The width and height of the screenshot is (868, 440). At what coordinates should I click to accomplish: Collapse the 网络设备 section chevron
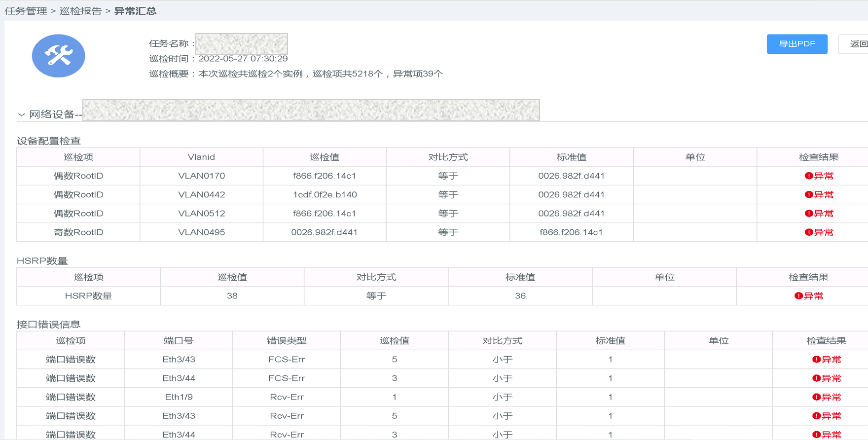coord(21,115)
